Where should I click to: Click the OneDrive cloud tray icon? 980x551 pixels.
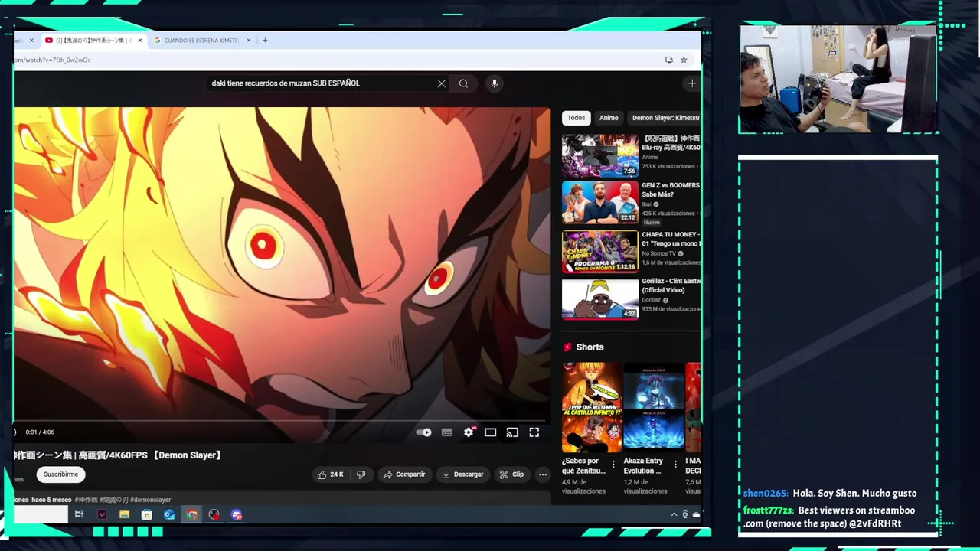696,514
